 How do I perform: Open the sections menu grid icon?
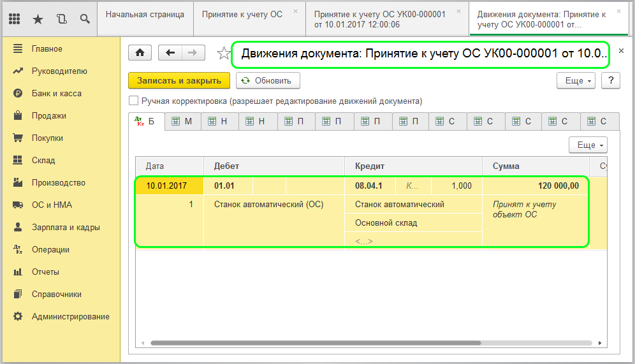click(14, 18)
